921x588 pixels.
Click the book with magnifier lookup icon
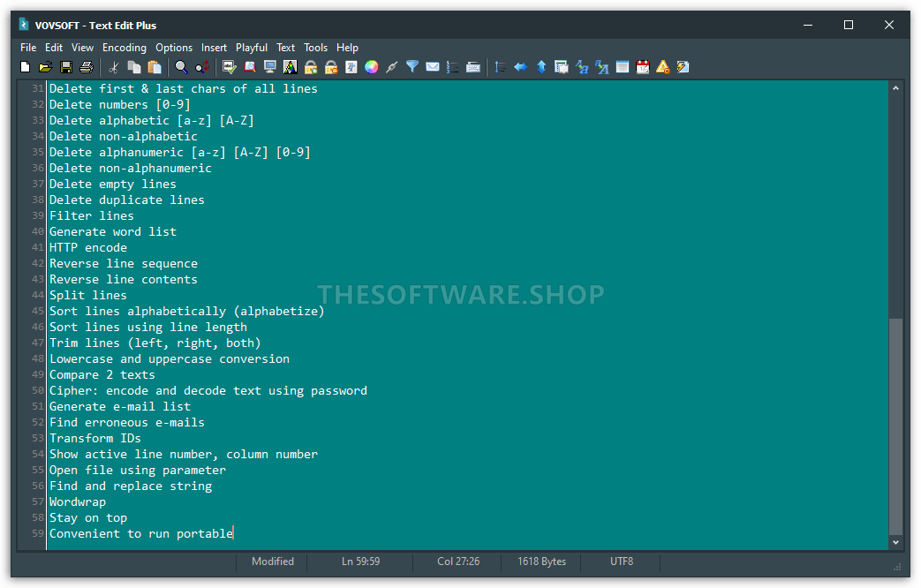tap(250, 67)
